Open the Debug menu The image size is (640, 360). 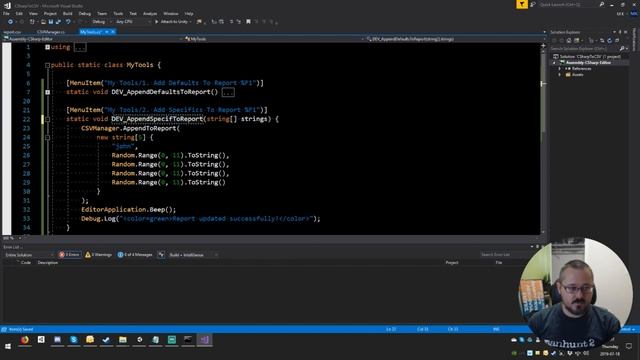click(x=85, y=13)
